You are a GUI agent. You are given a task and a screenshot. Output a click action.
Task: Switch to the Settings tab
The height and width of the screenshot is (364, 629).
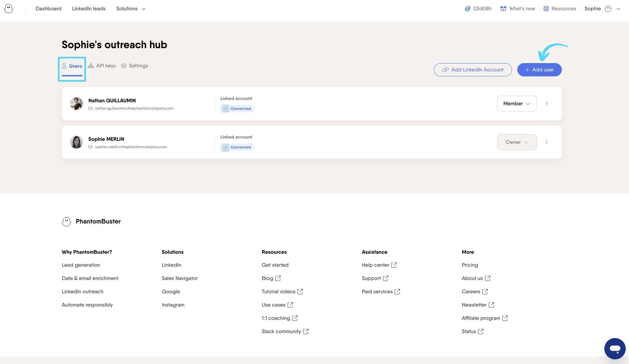pyautogui.click(x=135, y=66)
